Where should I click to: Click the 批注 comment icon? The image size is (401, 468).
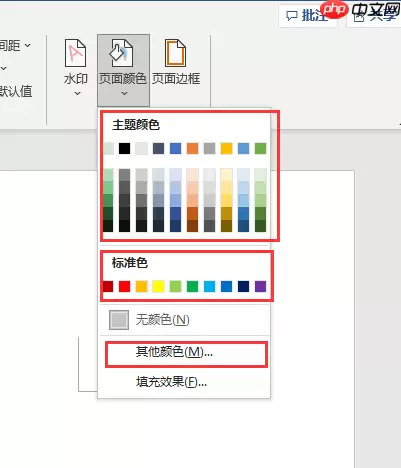pos(292,16)
